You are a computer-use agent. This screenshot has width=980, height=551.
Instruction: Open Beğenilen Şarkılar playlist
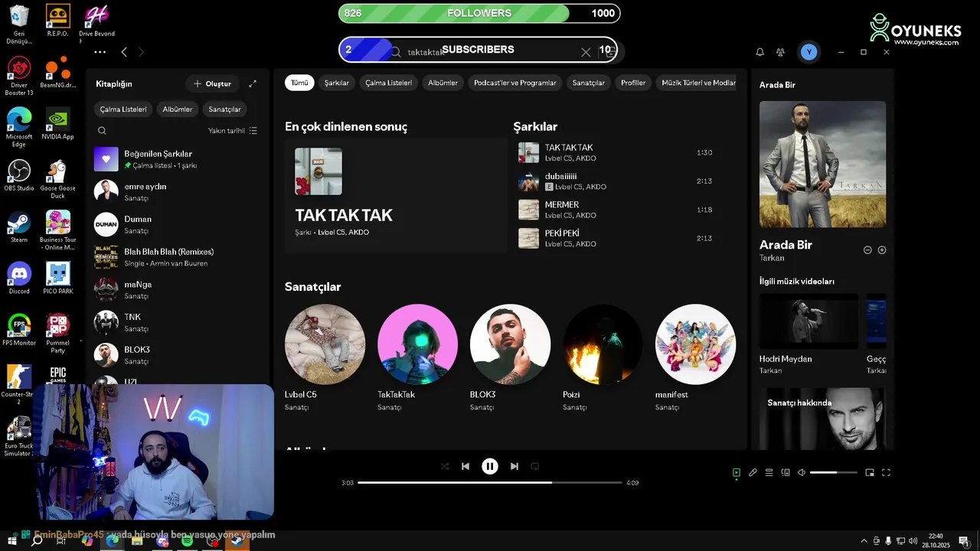[x=178, y=159]
